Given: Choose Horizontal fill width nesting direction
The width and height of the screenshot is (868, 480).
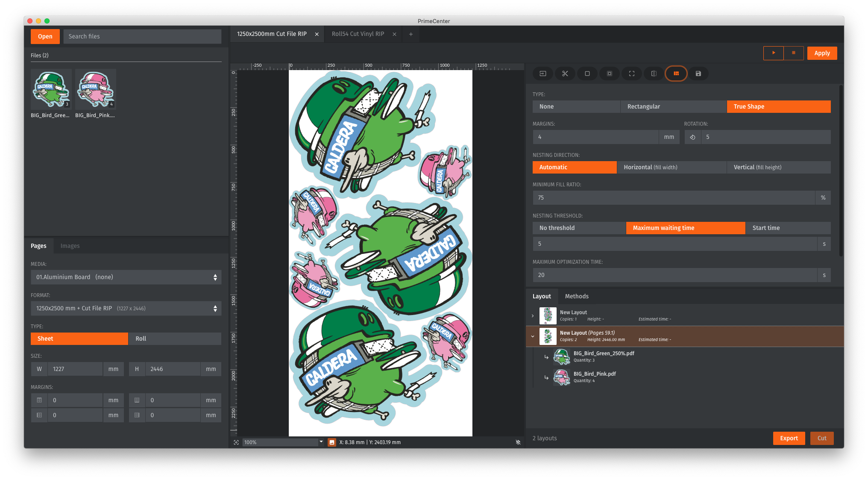Looking at the screenshot, I should pos(671,167).
